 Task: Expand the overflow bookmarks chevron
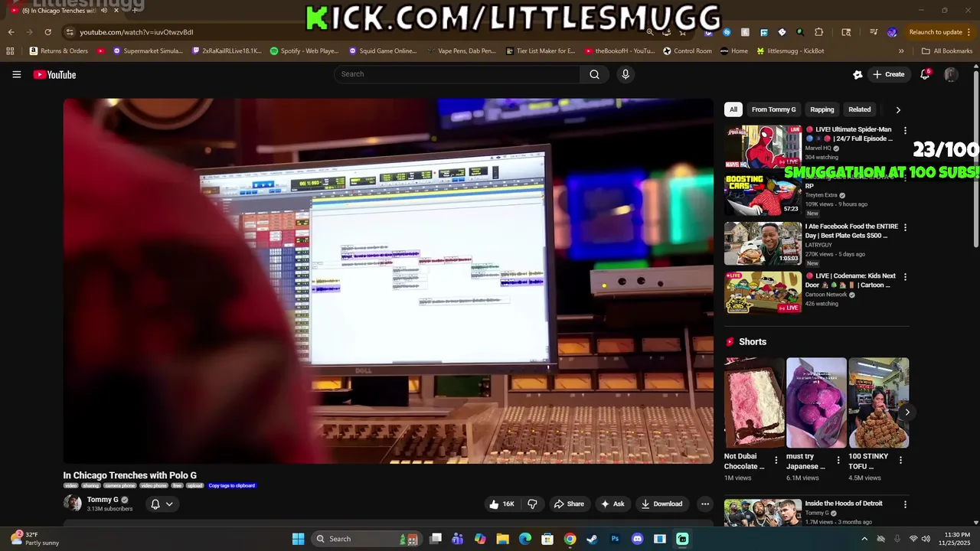(x=901, y=51)
